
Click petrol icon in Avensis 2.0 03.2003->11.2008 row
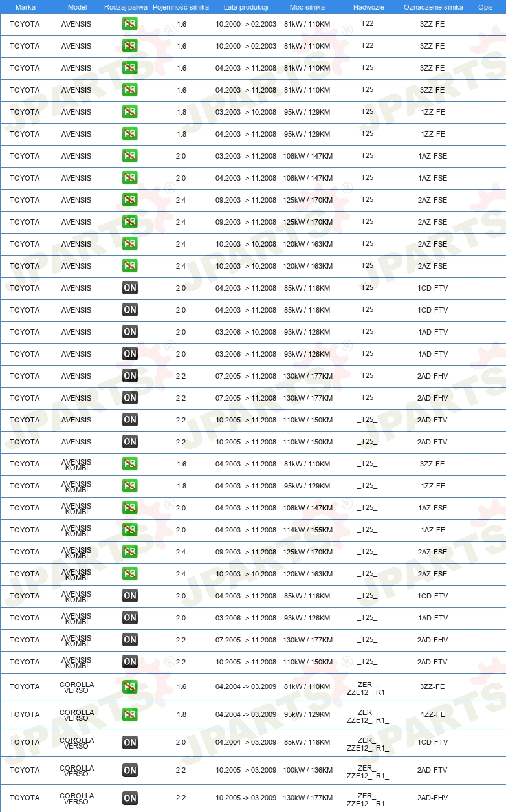point(130,156)
